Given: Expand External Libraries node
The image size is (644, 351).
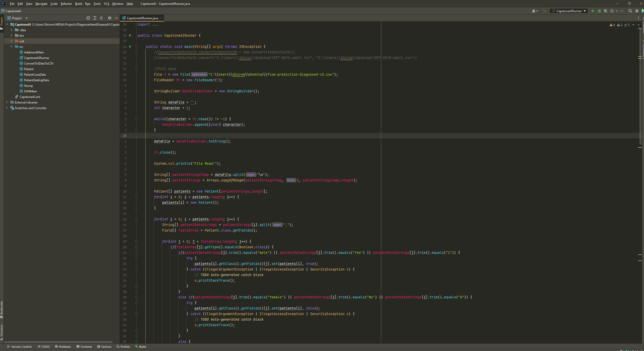Looking at the screenshot, I should tap(7, 102).
